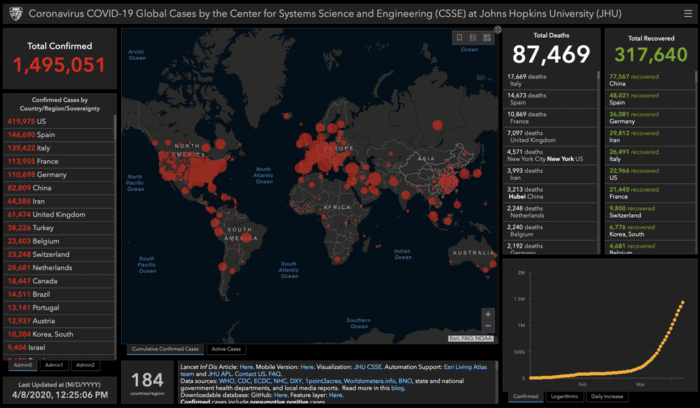This screenshot has width=700, height=408.
Task: Open the Feature layer Here link
Action: click(x=336, y=396)
